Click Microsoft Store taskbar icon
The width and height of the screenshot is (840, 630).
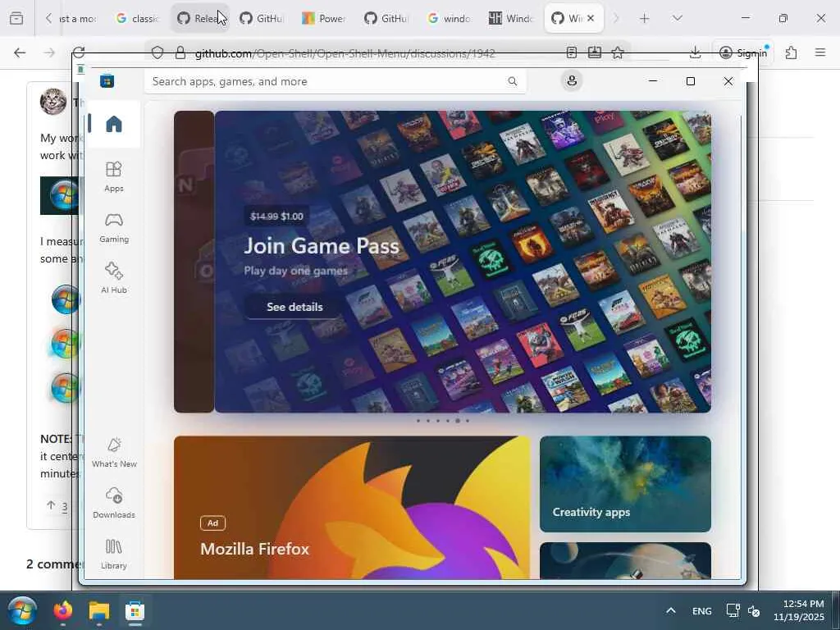(x=135, y=610)
